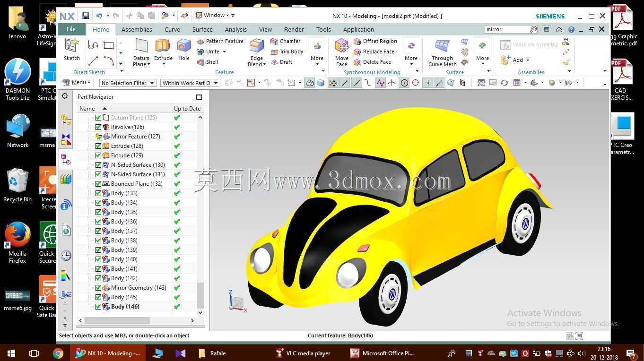Open the Add component dropdown arrow
The height and width of the screenshot is (361, 644).
[528, 60]
